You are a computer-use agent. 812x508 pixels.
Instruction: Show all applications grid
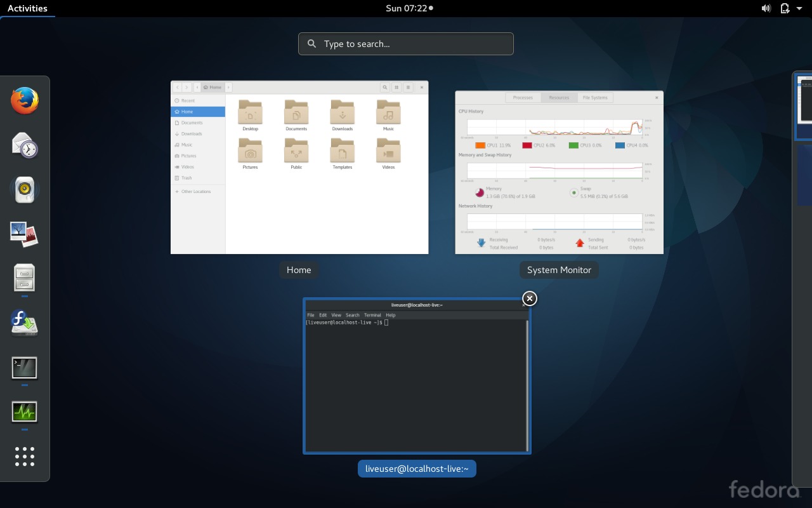click(x=24, y=456)
